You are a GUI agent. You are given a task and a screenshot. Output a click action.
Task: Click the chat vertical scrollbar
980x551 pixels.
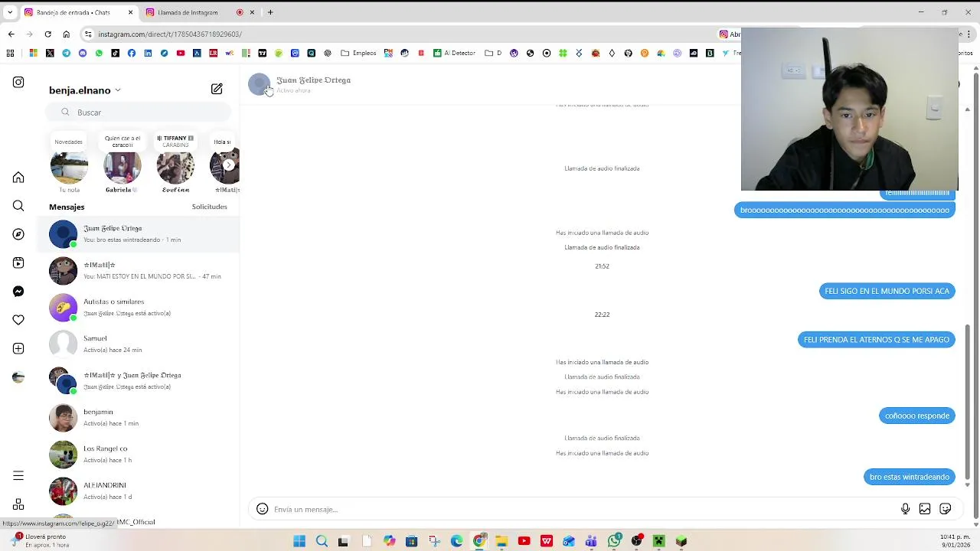point(968,402)
